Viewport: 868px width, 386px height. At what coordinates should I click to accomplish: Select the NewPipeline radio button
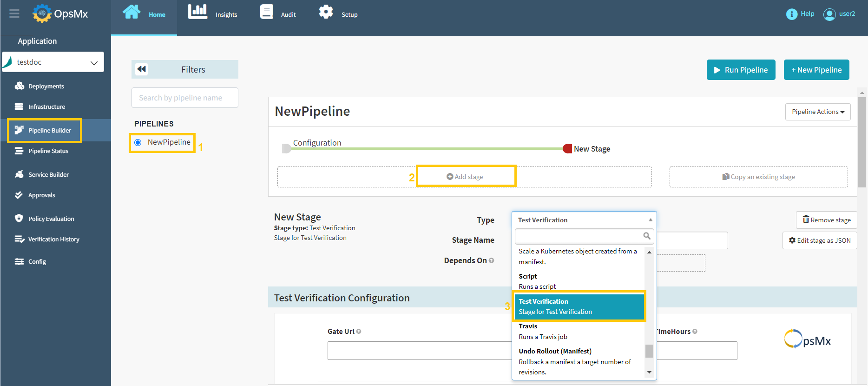click(138, 142)
